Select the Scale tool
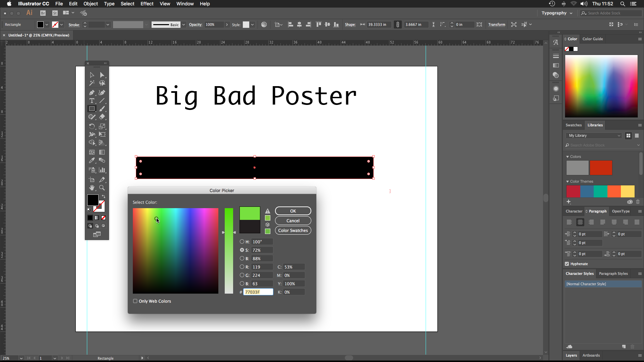The image size is (644, 362). coord(102,126)
